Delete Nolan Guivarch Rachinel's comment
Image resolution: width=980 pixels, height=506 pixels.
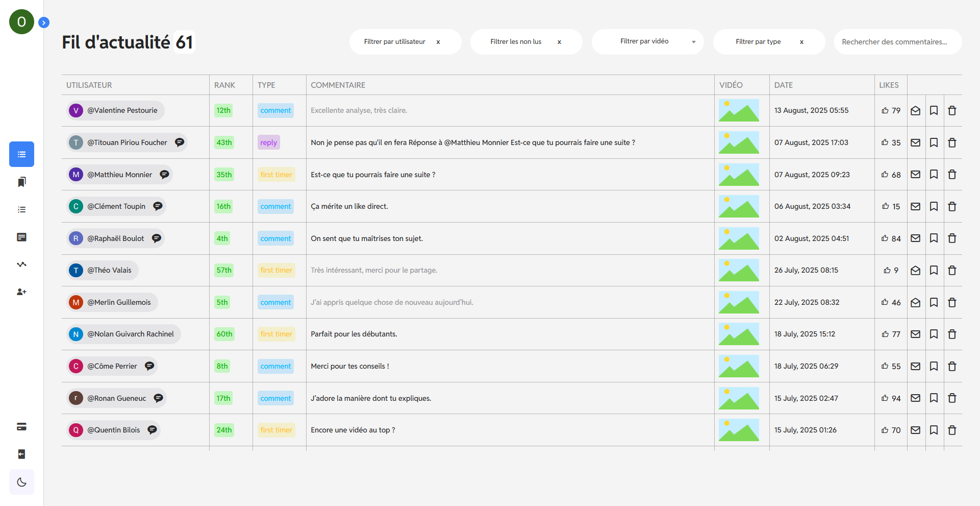pyautogui.click(x=952, y=334)
